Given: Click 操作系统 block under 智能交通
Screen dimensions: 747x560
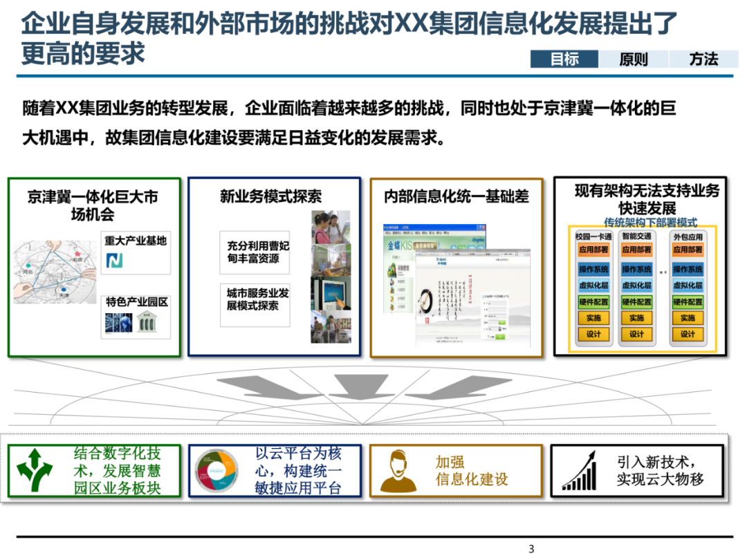Looking at the screenshot, I should coord(636,269).
